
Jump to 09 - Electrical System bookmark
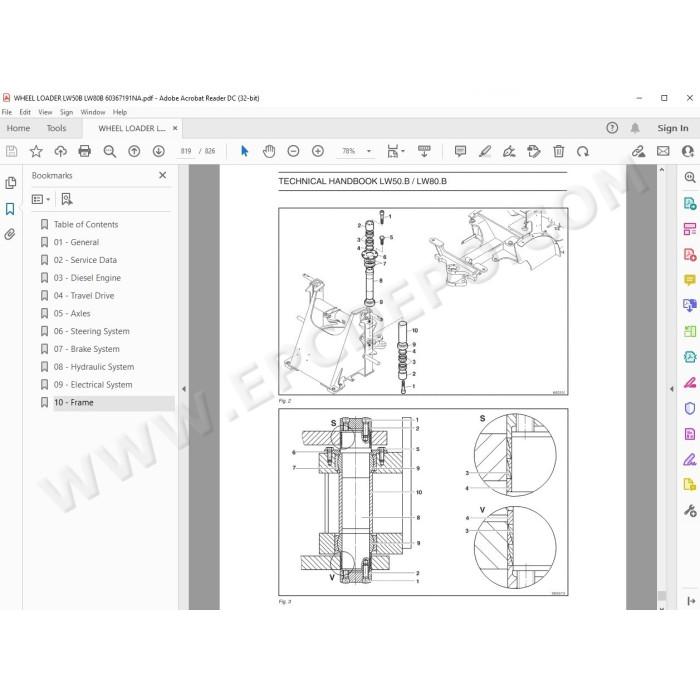click(93, 384)
